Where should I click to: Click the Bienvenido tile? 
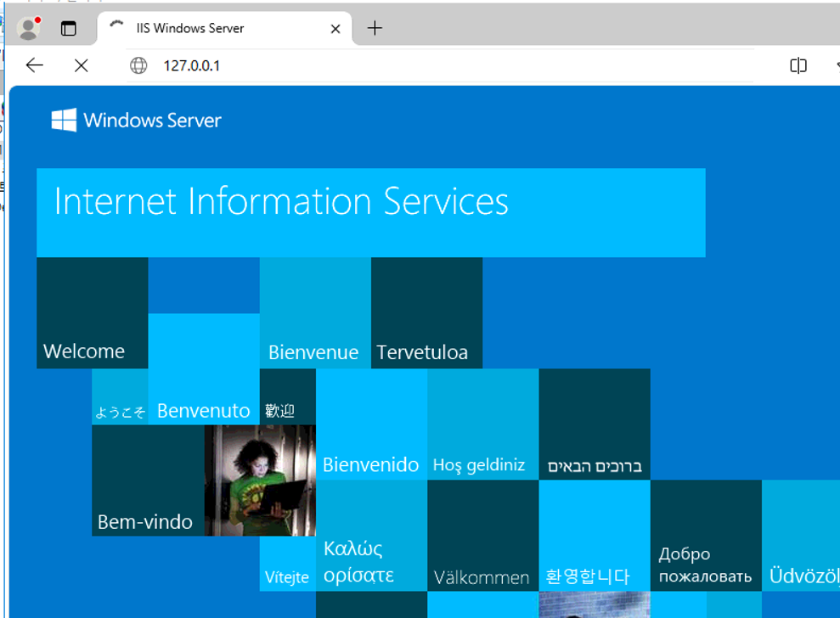(x=371, y=424)
